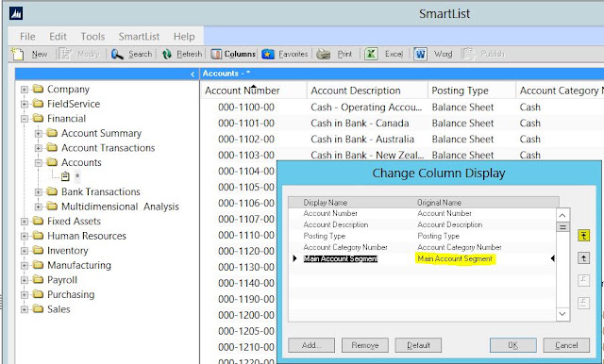604x364 pixels.
Task: Expand the Account Summary node
Action: [38, 134]
